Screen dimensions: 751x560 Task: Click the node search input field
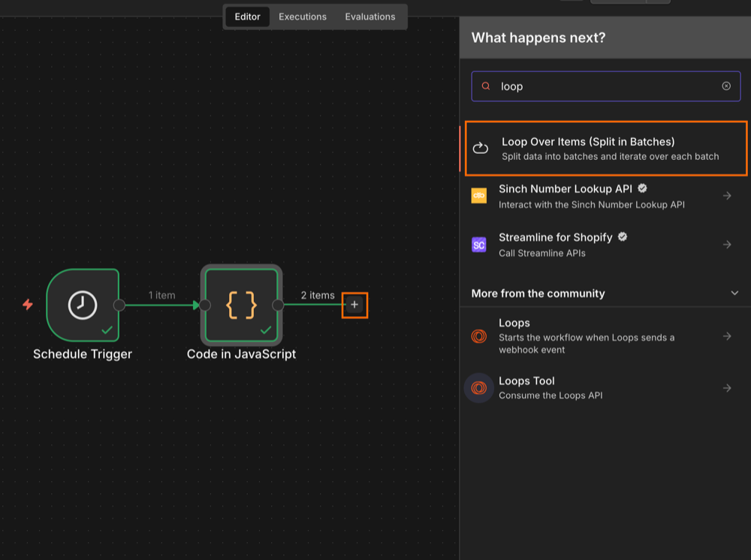pos(601,86)
